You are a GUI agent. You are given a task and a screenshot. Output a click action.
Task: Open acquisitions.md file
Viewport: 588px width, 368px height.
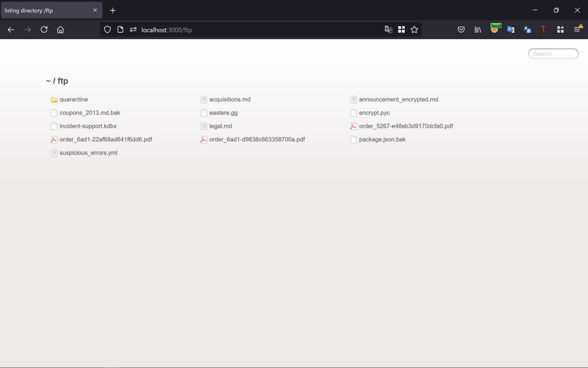click(230, 100)
